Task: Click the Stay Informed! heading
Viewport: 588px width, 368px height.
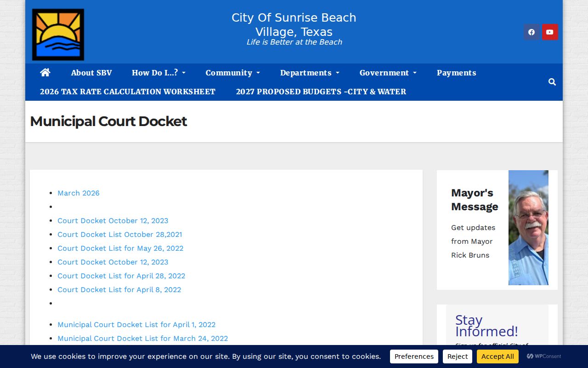Action: click(486, 325)
